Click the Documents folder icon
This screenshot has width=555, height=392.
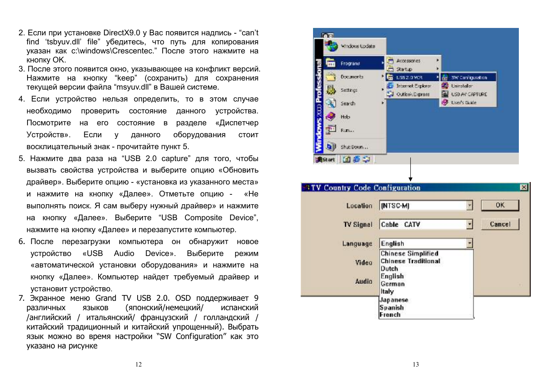pos(331,76)
